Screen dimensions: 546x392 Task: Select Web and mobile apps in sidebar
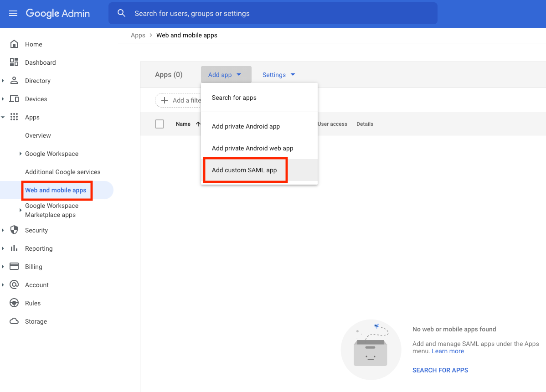[56, 190]
